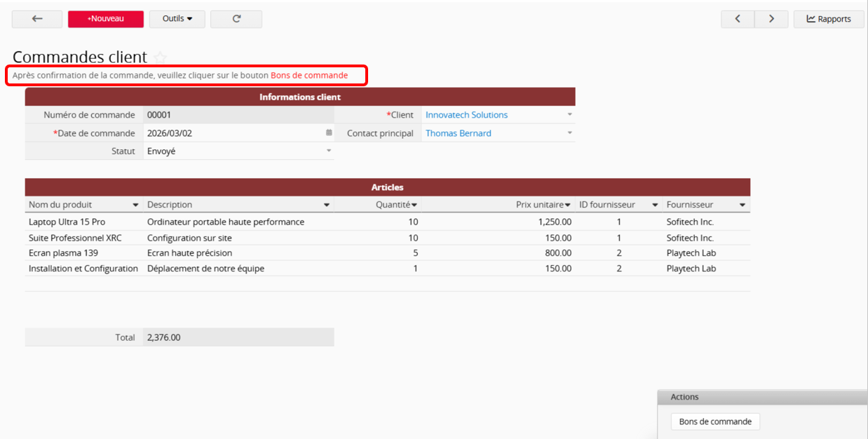Star the Commandes client sheet as favorite

pyautogui.click(x=161, y=58)
